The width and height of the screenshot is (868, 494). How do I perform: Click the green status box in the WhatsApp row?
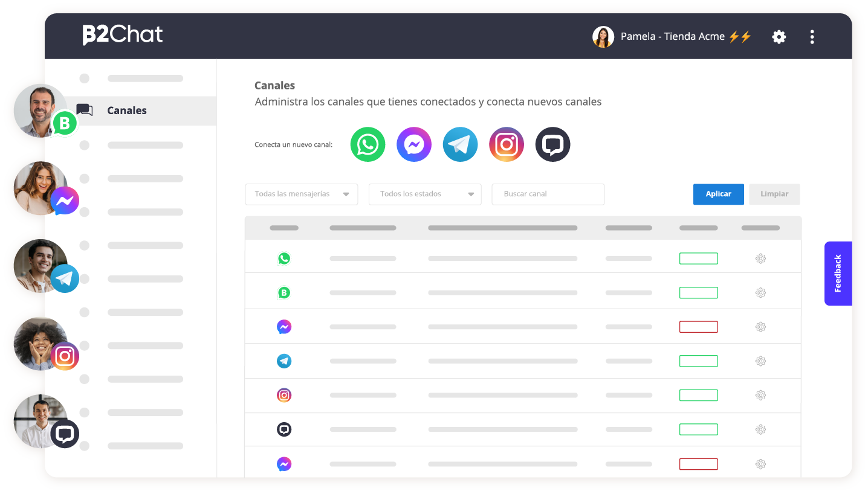(x=699, y=258)
